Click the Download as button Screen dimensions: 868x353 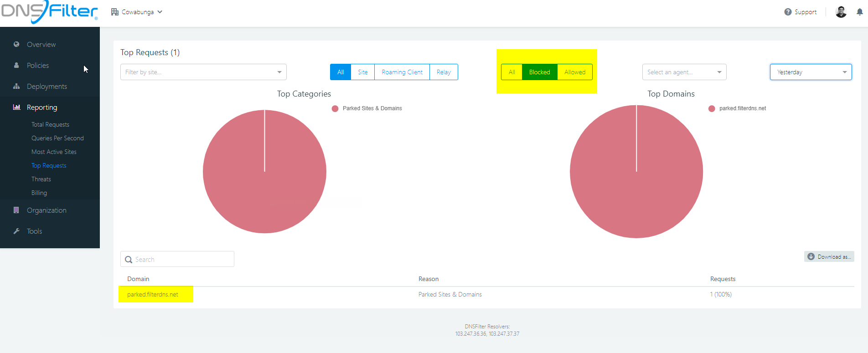coord(829,256)
